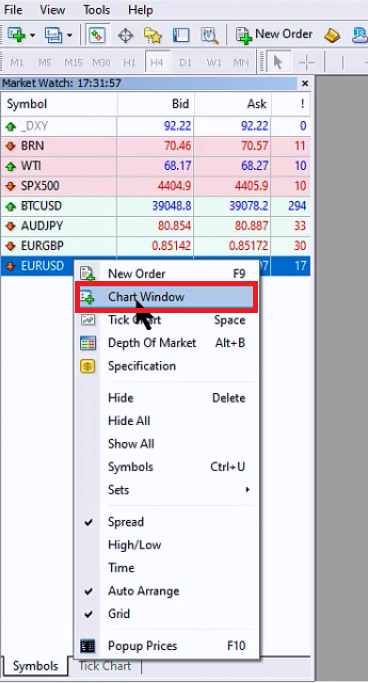Select the BTCUSD symbol row

(156, 206)
